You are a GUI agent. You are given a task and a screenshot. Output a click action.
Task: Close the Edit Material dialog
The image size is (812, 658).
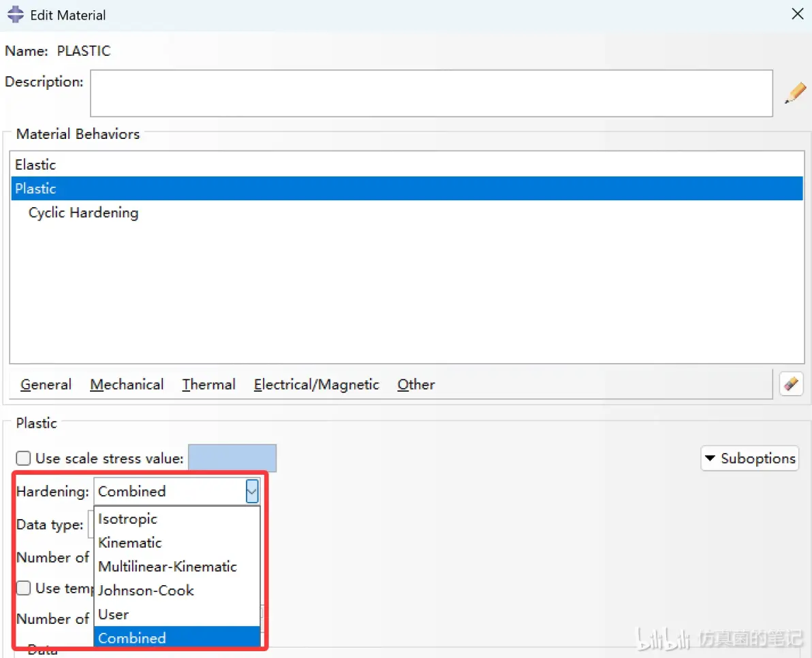[798, 14]
